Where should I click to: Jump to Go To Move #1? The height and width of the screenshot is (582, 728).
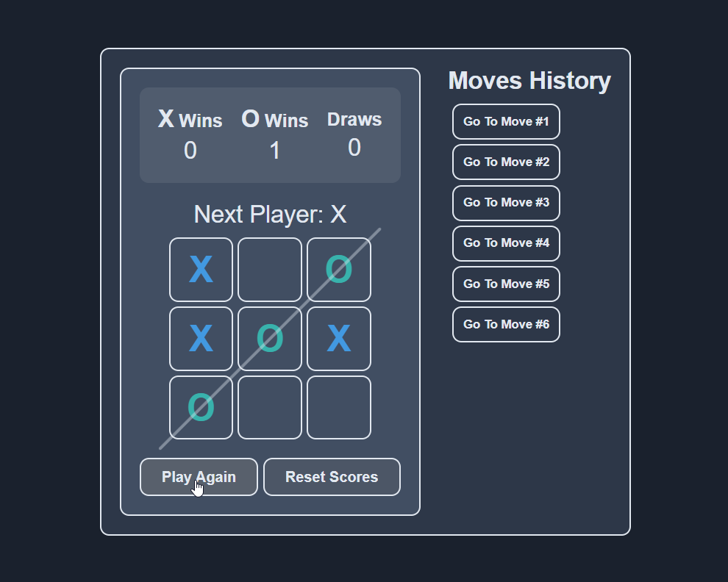506,121
